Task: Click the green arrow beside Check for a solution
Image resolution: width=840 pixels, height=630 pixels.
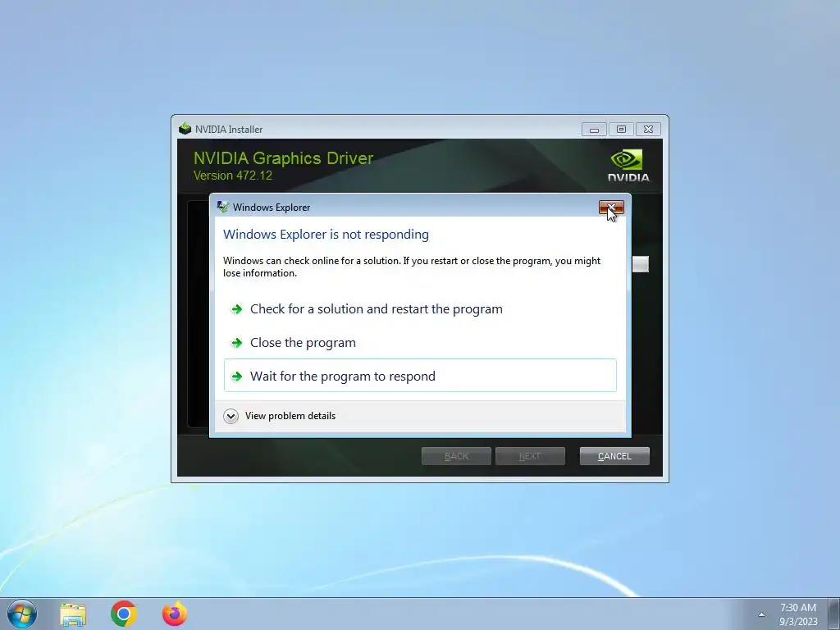Action: tap(236, 309)
